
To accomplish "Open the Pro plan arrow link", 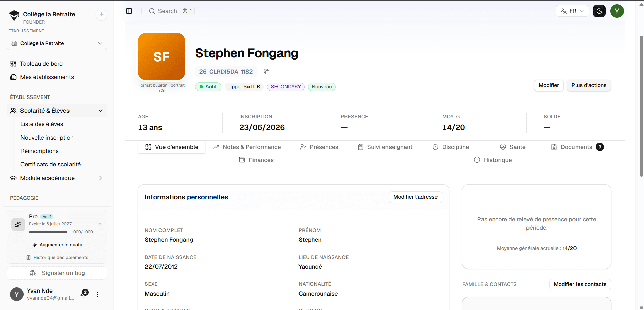I will [100, 224].
